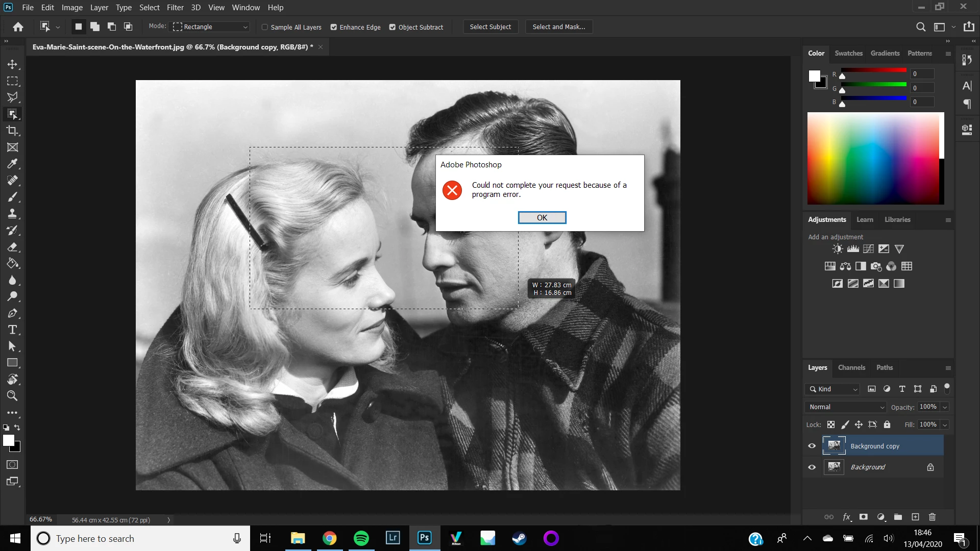Viewport: 980px width, 551px height.
Task: Select the Clone Stamp tool
Action: coord(12,213)
